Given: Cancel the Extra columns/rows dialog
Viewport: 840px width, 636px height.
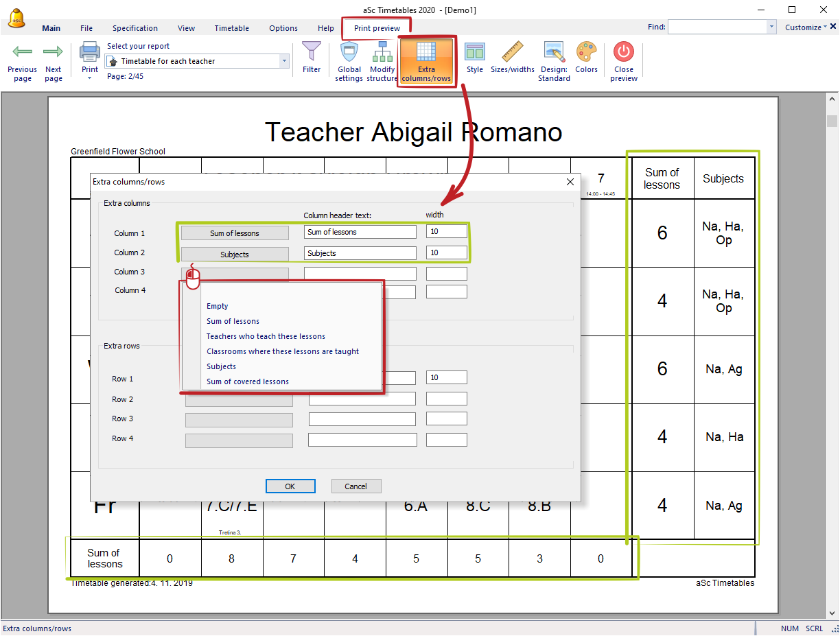Looking at the screenshot, I should [355, 486].
